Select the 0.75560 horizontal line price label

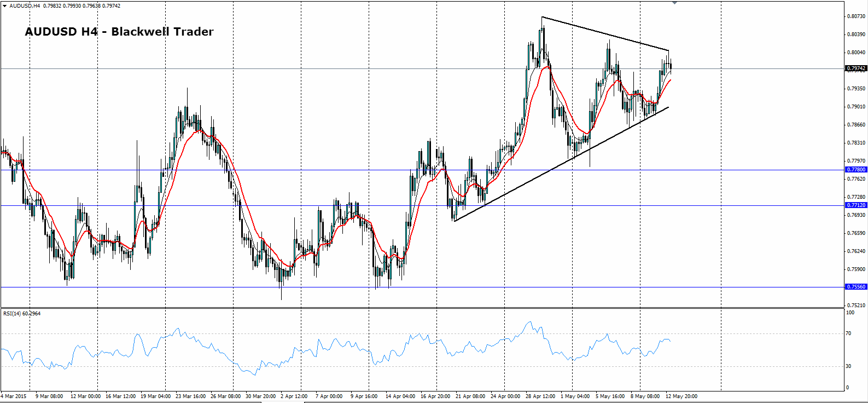856,287
